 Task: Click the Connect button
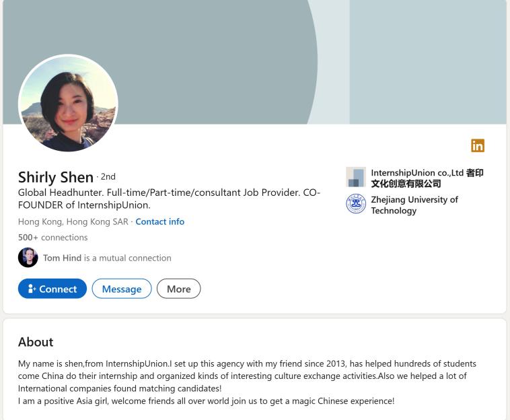pyautogui.click(x=52, y=289)
